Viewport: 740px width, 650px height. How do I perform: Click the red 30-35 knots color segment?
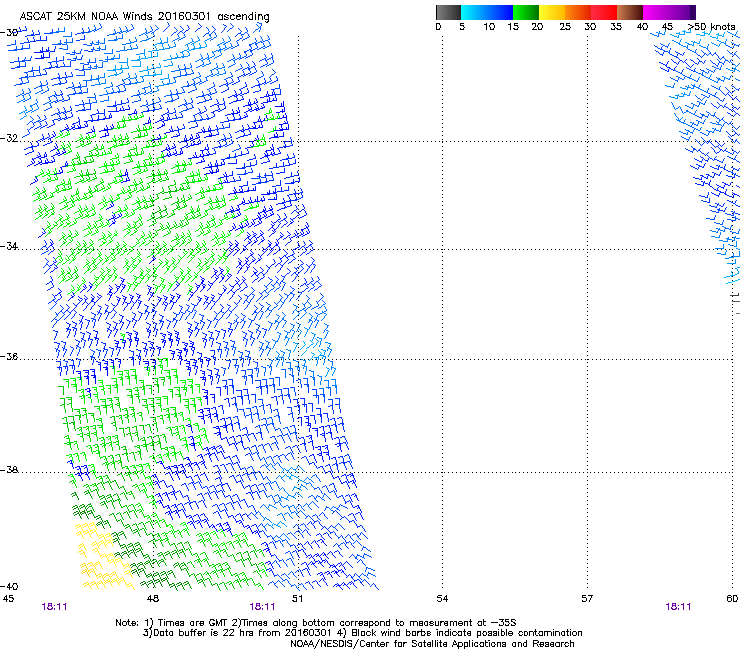[604, 12]
